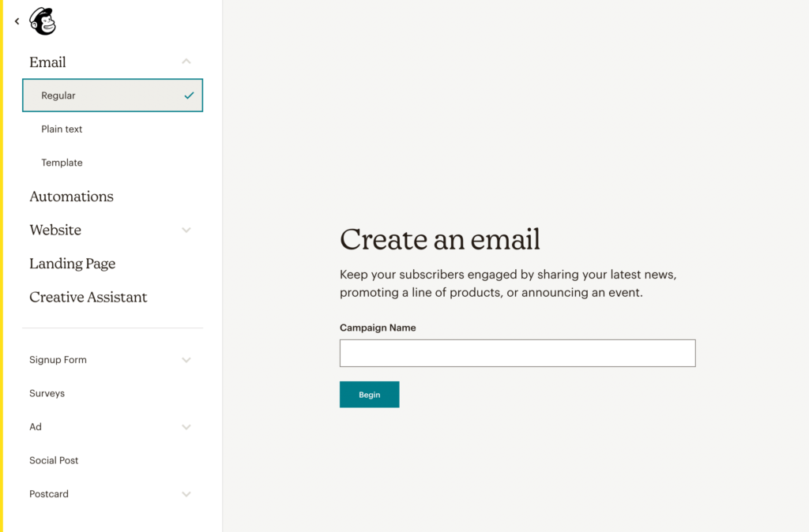This screenshot has height=532, width=809.
Task: Open the Landing Page creator
Action: pyautogui.click(x=72, y=264)
